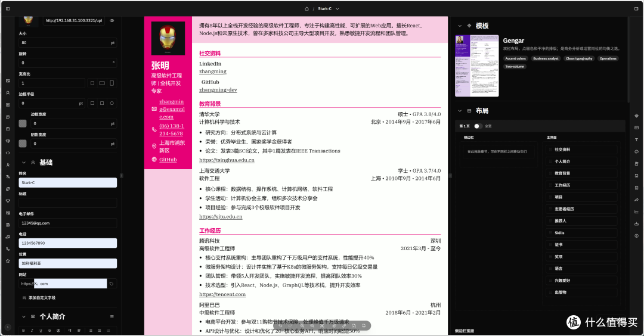Viewport: 644px width, 336px height.
Task: Open Sharing arrow icon in right sidebar
Action: click(x=636, y=200)
